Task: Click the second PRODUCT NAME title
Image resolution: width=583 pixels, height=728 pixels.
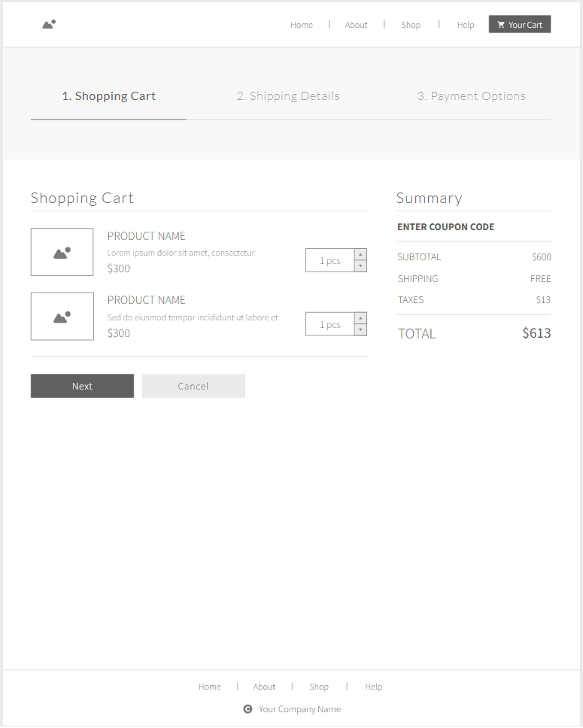Action: click(x=147, y=300)
